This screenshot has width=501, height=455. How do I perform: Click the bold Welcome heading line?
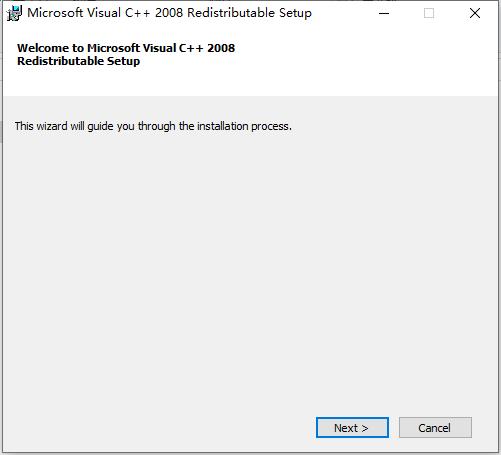point(126,48)
